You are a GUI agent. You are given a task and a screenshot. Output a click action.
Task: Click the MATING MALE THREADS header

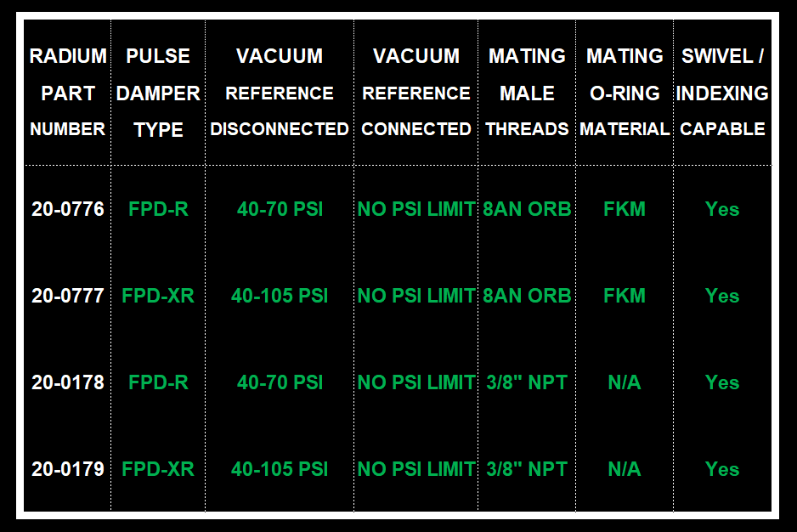(527, 93)
